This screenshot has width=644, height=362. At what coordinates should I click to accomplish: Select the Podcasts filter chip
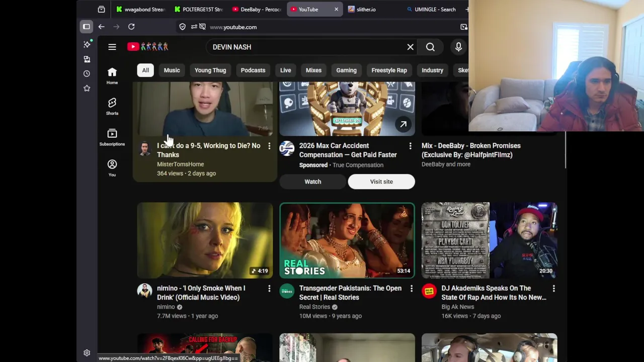coord(253,70)
